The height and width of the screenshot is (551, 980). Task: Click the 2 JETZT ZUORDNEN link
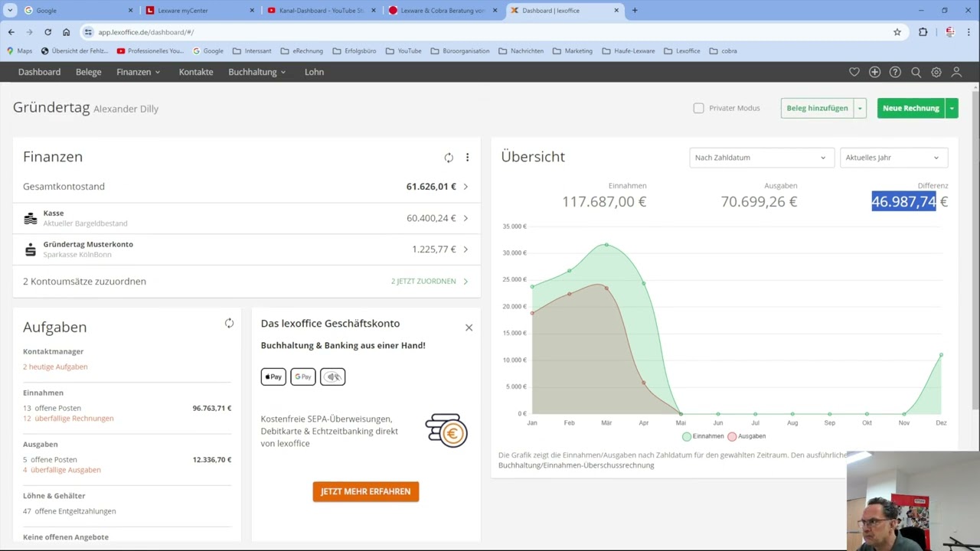pos(423,282)
